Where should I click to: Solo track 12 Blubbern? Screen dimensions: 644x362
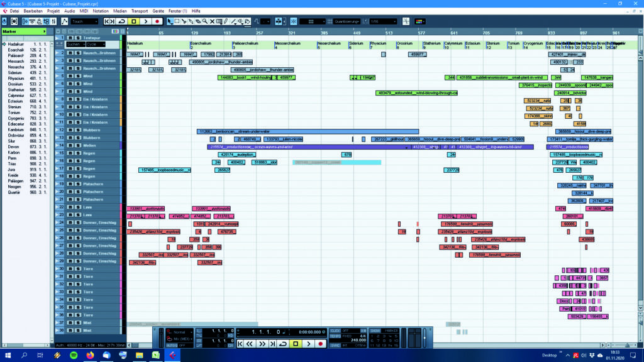pos(77,130)
